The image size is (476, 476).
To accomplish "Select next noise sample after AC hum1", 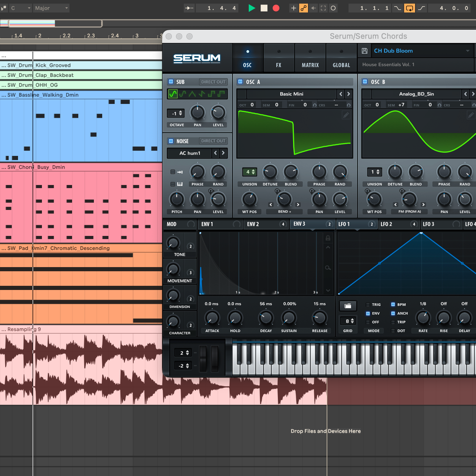I will 223,153.
